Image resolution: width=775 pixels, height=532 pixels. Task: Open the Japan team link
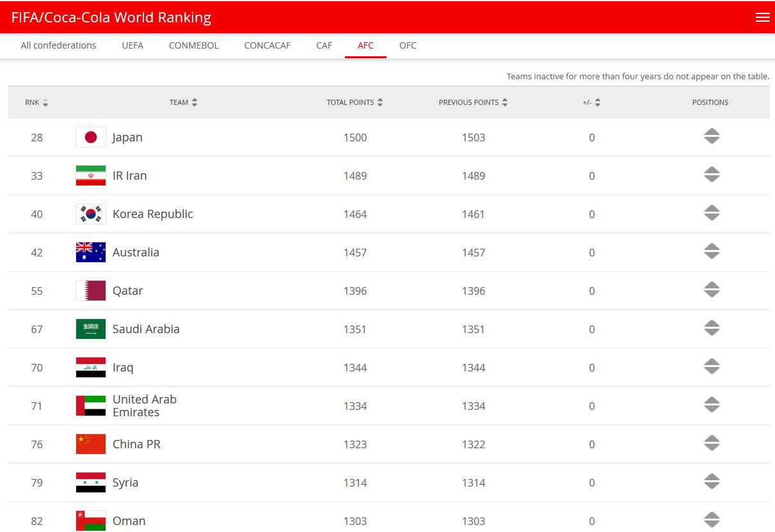click(x=127, y=137)
